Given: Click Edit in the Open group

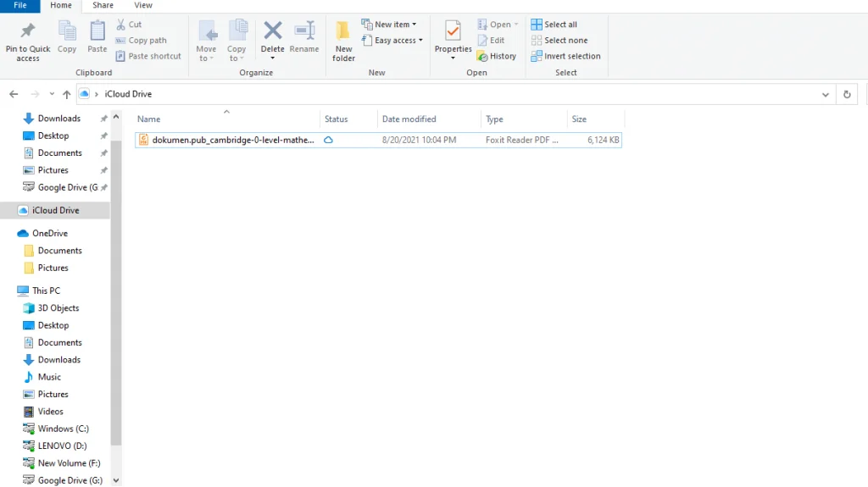Looking at the screenshot, I should coord(491,41).
